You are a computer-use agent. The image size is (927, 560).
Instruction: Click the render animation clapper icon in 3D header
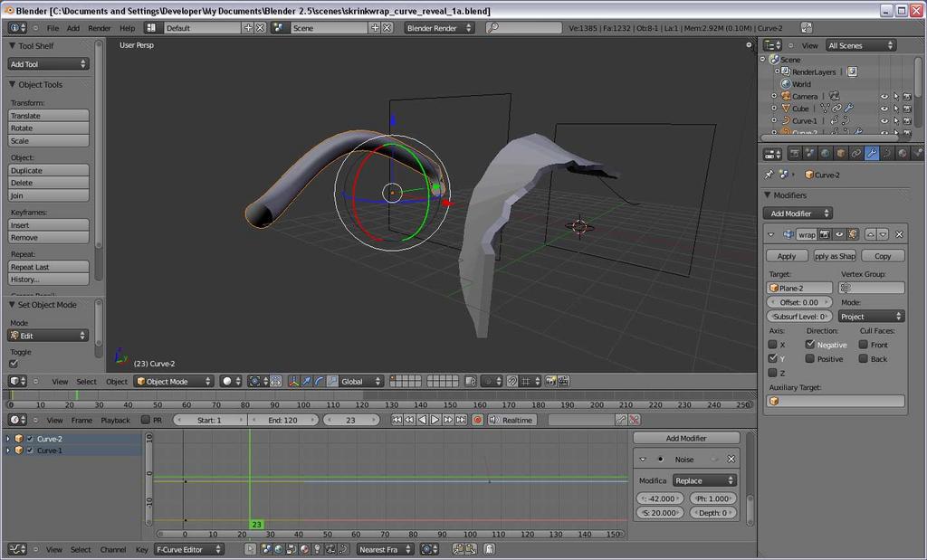pyautogui.click(x=563, y=382)
